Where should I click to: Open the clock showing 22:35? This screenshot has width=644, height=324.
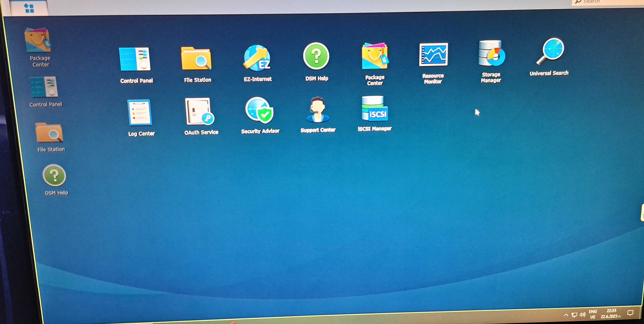click(611, 313)
